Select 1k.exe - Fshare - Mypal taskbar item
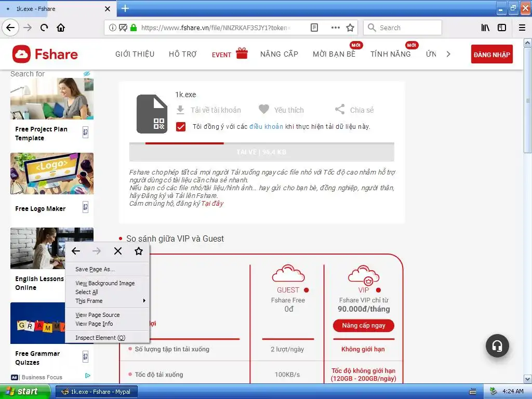The height and width of the screenshot is (399, 532). (96, 392)
